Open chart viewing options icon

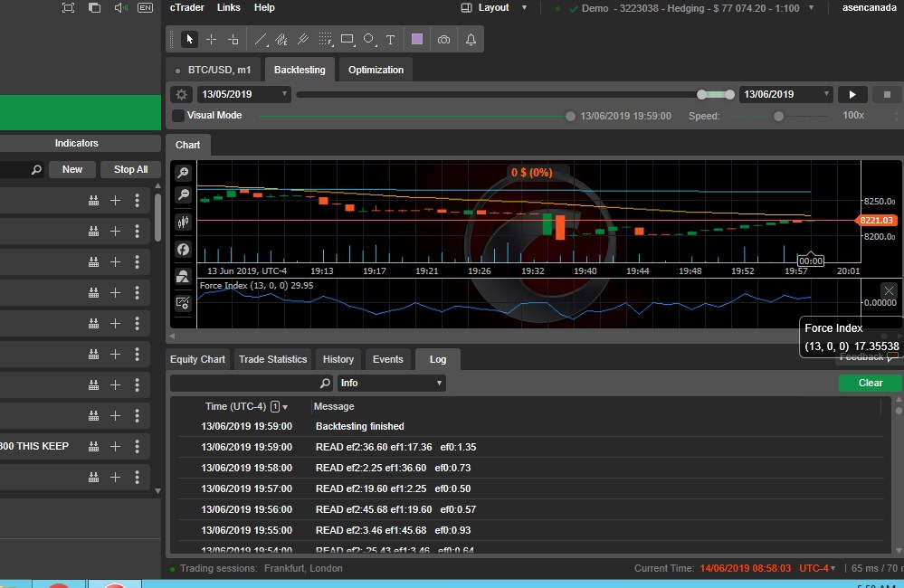(x=183, y=303)
